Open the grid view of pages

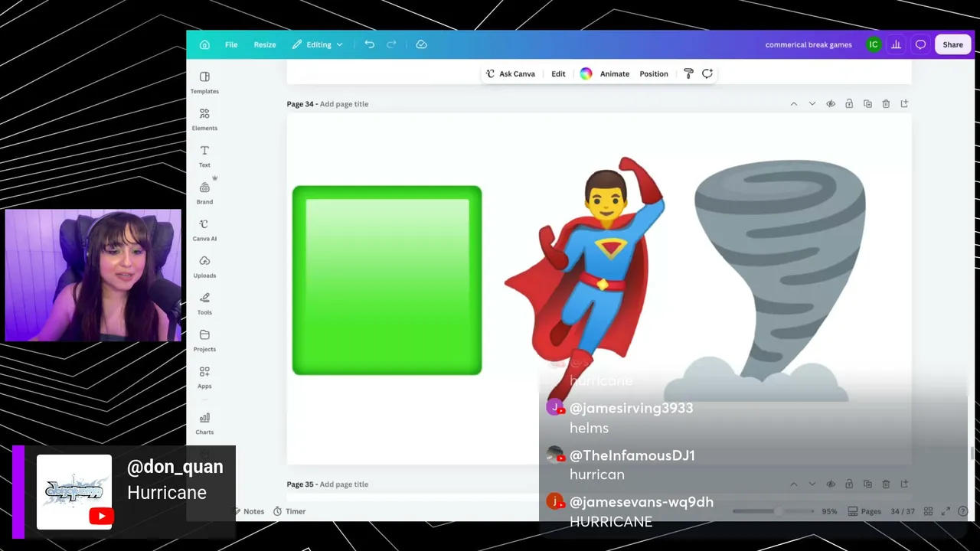click(x=928, y=511)
